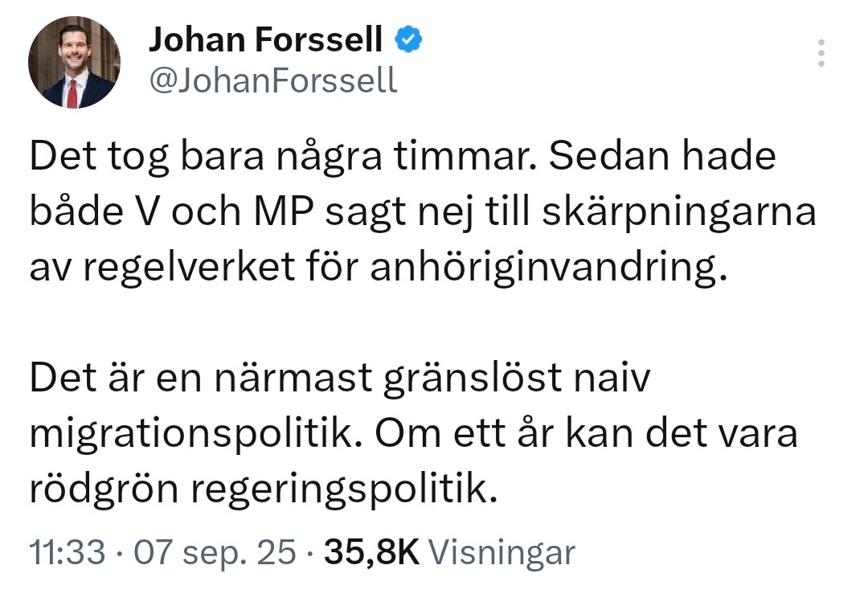868x598 pixels.
Task: Click the 11:33 timestamp
Action: coord(68,553)
